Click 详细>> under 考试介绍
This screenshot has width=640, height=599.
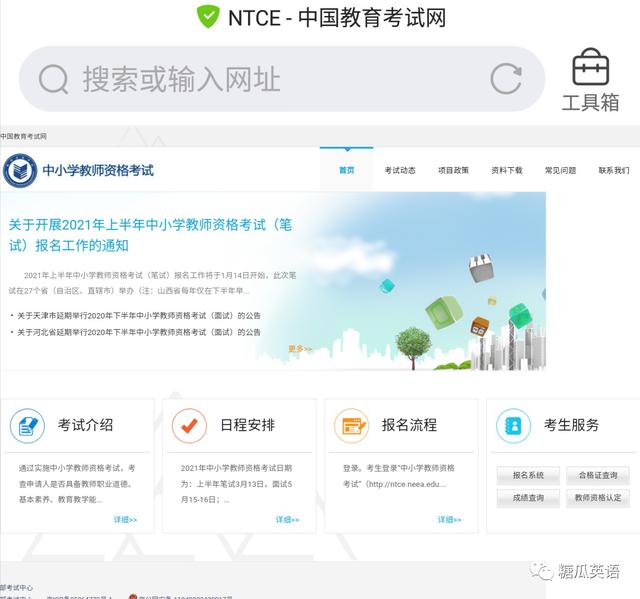[125, 519]
